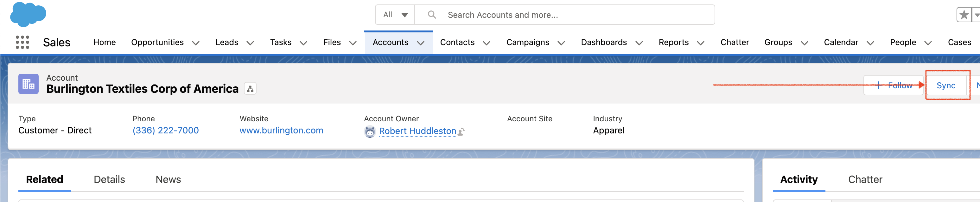Expand the Reports tab dropdown chevron
Viewport: 980px width, 202px height.
pyautogui.click(x=700, y=43)
